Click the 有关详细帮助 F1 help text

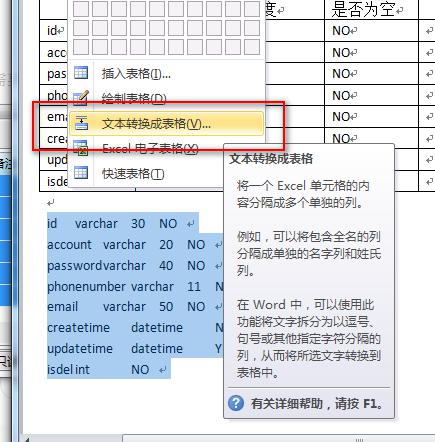click(x=316, y=404)
